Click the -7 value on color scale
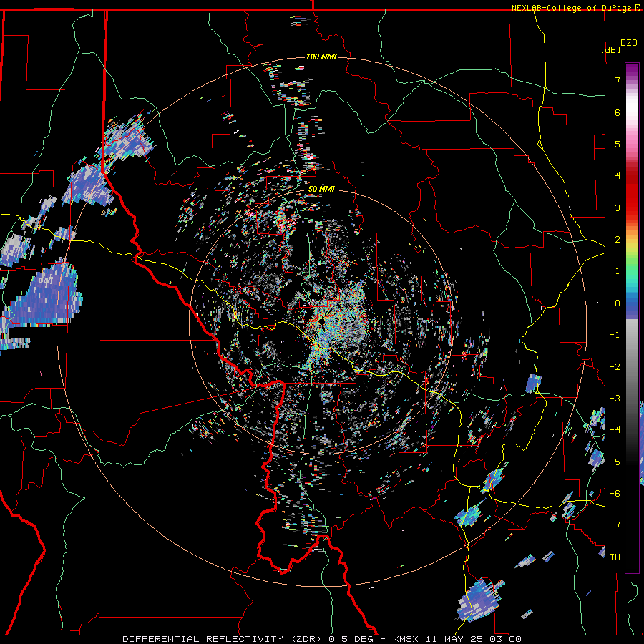This screenshot has height=644, width=644. point(615,525)
